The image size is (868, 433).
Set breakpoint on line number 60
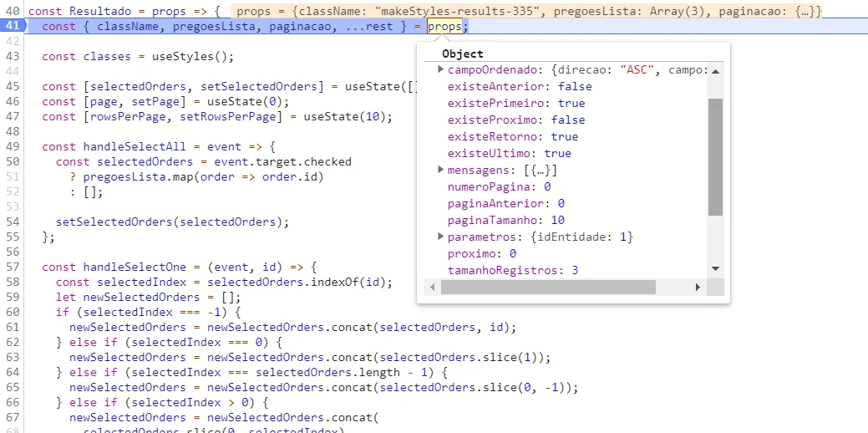click(x=13, y=312)
